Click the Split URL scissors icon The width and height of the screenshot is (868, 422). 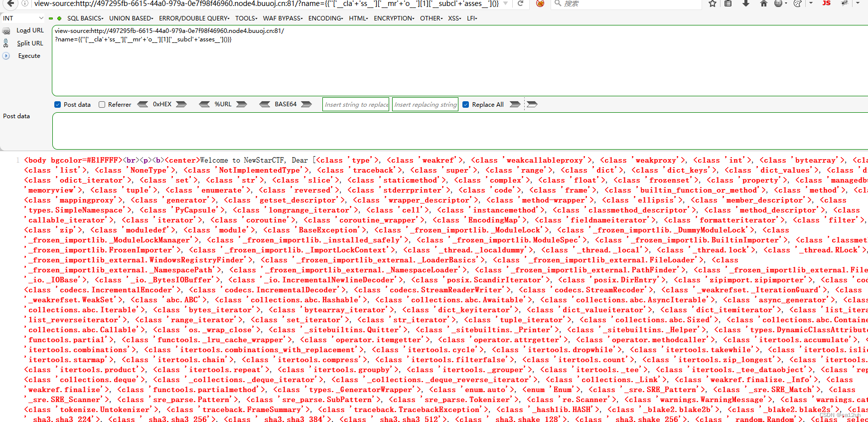[x=6, y=43]
